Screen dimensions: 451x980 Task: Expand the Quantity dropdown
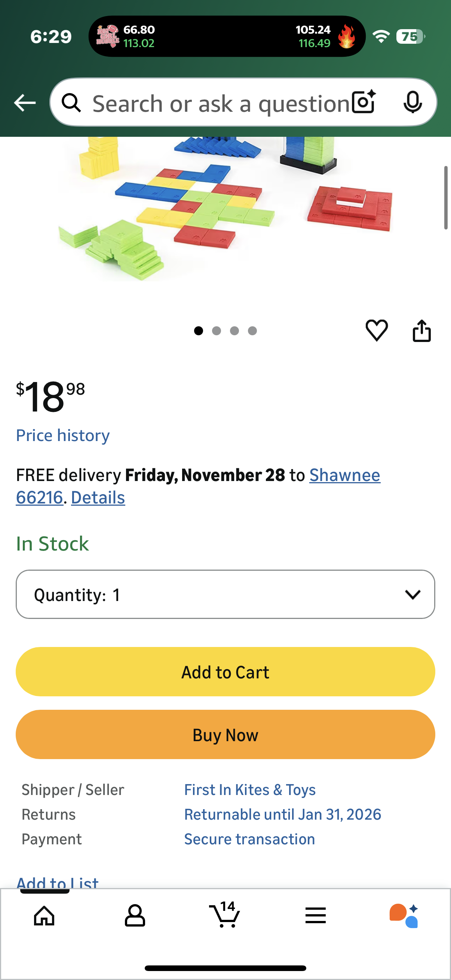(225, 594)
